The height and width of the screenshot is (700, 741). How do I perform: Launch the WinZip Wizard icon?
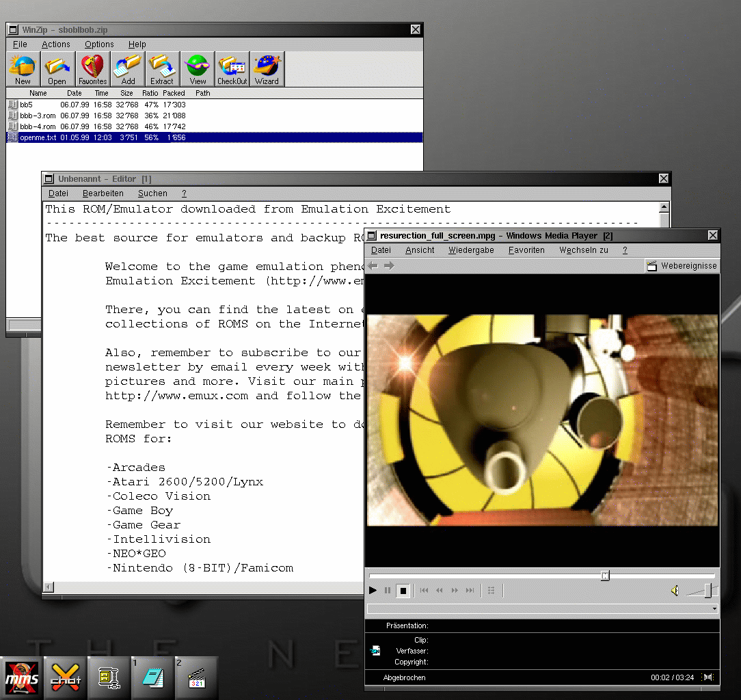(267, 69)
